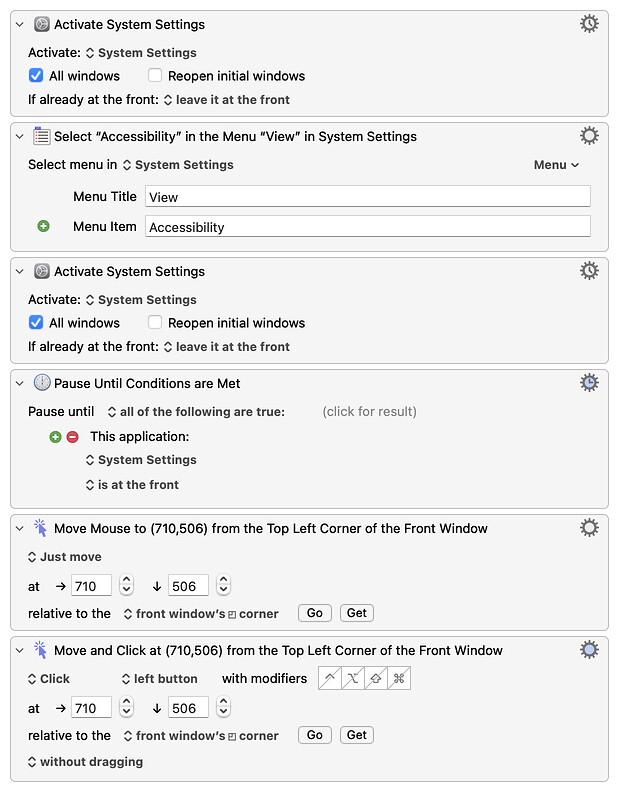Increment the 710 stepper in Move Mouse action

click(x=126, y=580)
